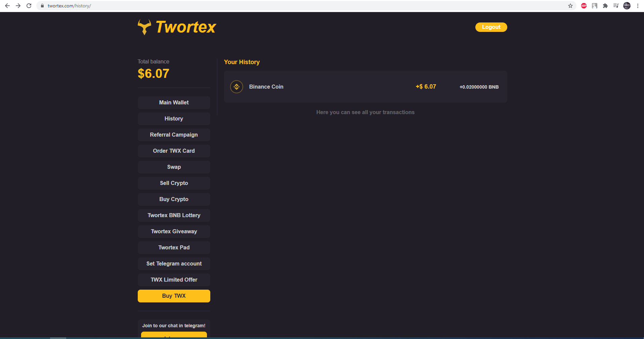Select Set Telegram account
Viewport: 644px width, 339px height.
pos(174,264)
